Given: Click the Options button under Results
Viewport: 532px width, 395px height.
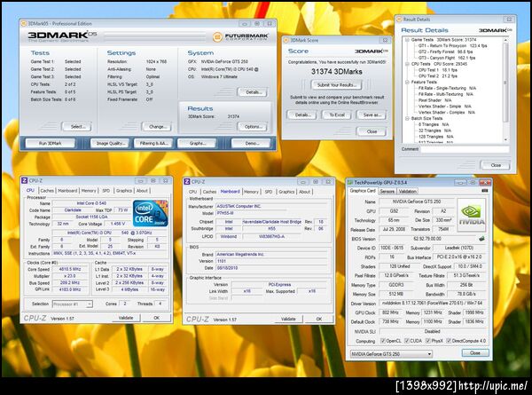Looking at the screenshot, I should 253,127.
